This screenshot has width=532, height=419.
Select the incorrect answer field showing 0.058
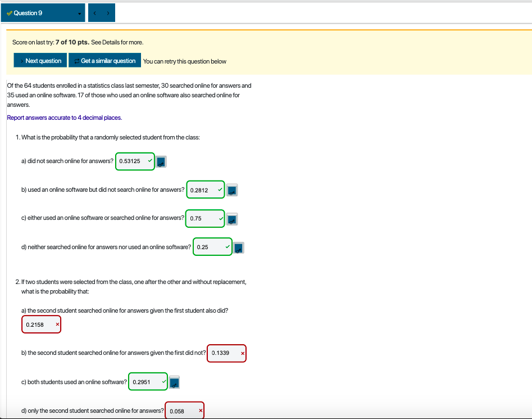(183, 411)
